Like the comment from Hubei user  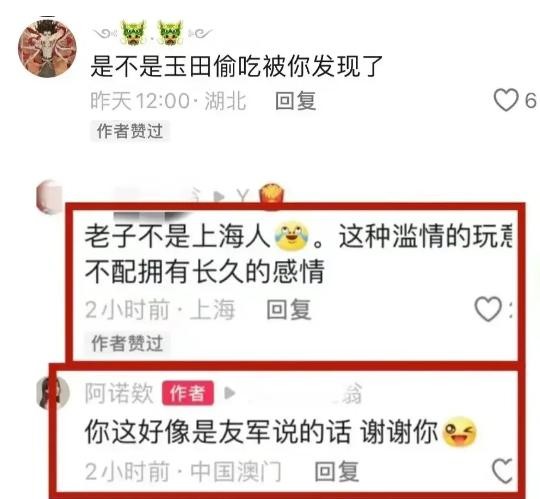pyautogui.click(x=506, y=100)
